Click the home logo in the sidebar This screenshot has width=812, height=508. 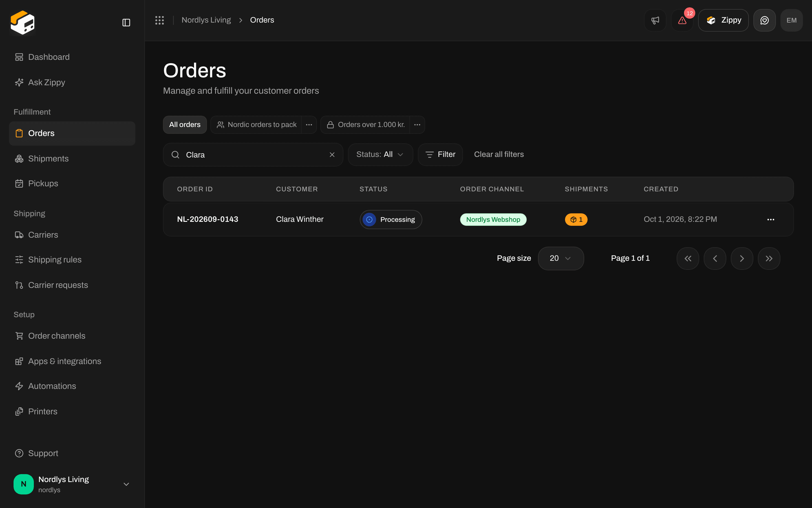click(23, 23)
